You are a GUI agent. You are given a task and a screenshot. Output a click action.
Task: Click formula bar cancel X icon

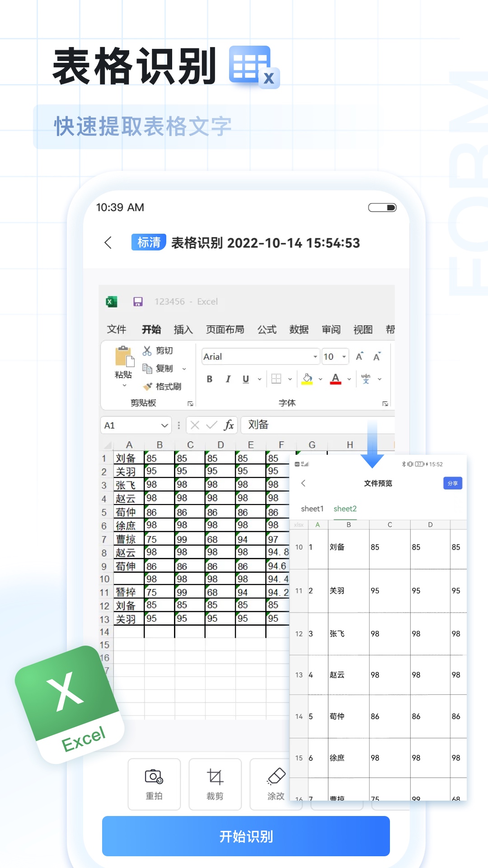pos(195,425)
